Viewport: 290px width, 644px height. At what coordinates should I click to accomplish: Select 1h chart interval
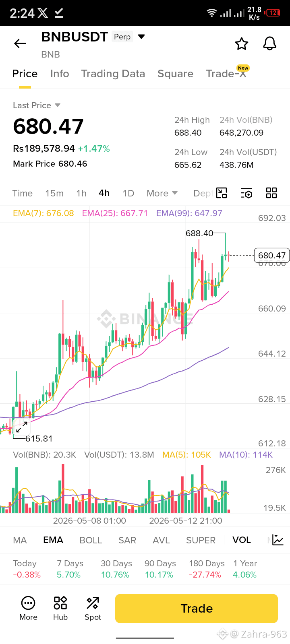pyautogui.click(x=81, y=193)
